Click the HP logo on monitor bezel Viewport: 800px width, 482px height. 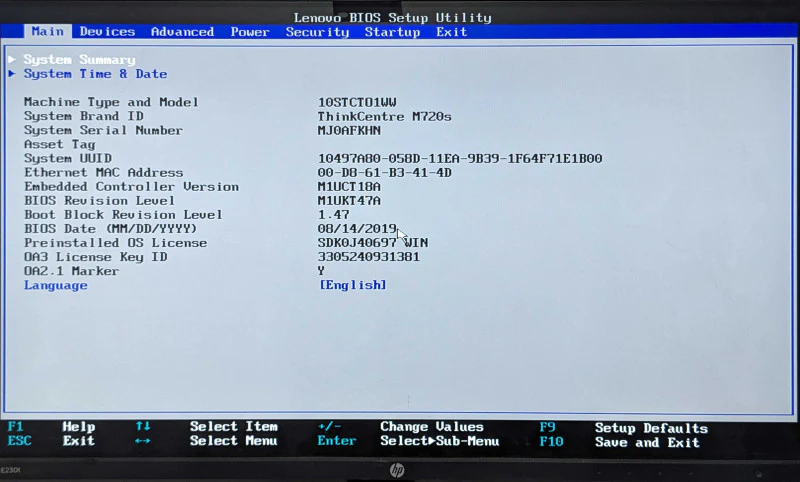click(x=397, y=470)
